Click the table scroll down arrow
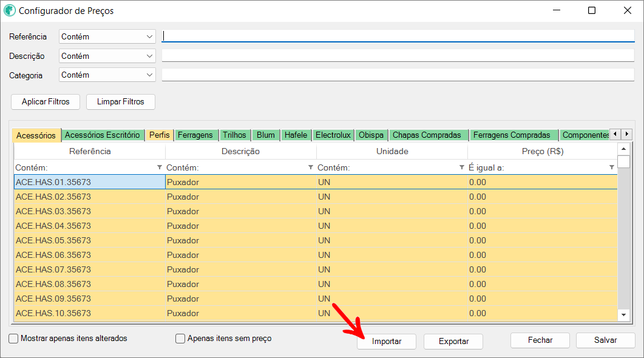The image size is (644, 358). (x=623, y=315)
